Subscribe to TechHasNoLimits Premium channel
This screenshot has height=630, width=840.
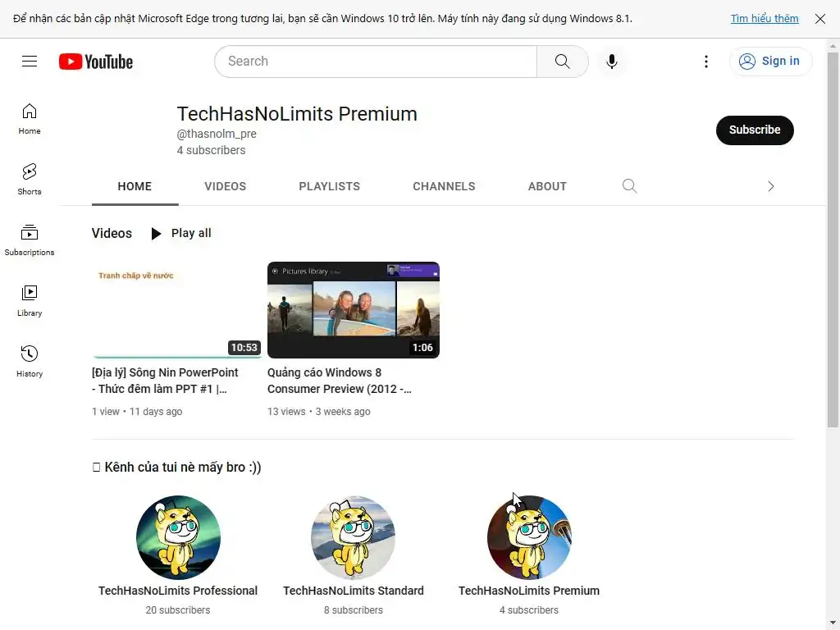755,130
